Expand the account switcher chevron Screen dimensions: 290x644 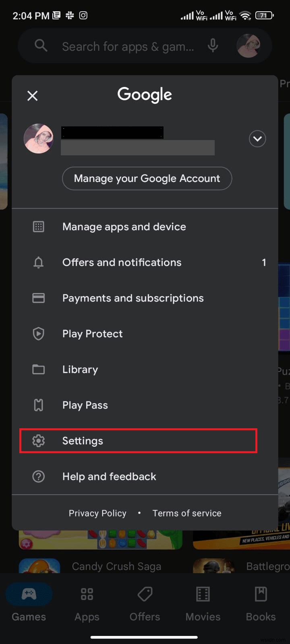coord(257,138)
